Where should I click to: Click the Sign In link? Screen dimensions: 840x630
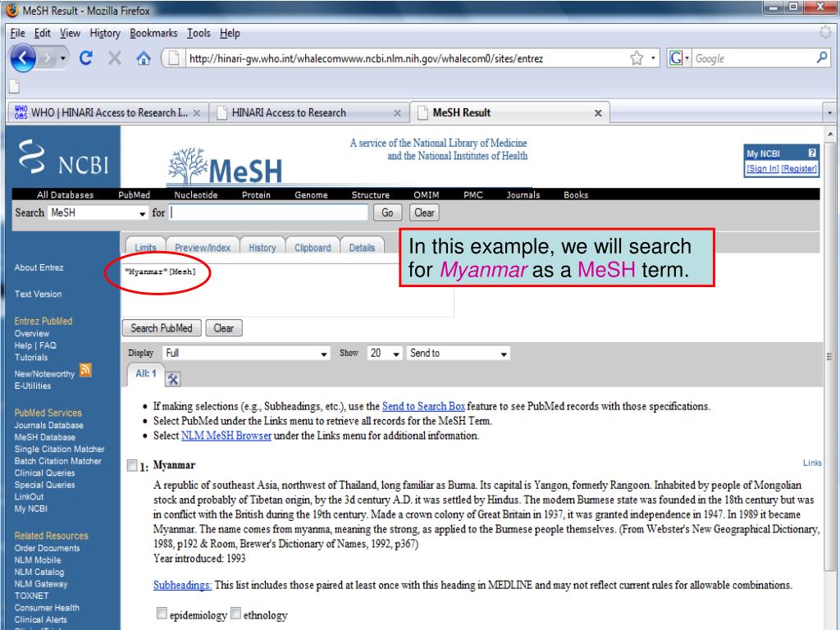pyautogui.click(x=763, y=168)
